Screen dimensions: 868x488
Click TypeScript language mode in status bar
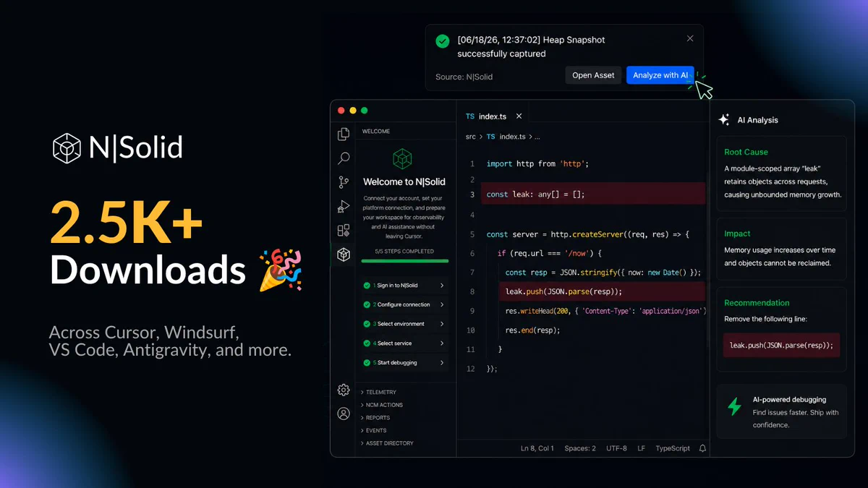(x=673, y=448)
